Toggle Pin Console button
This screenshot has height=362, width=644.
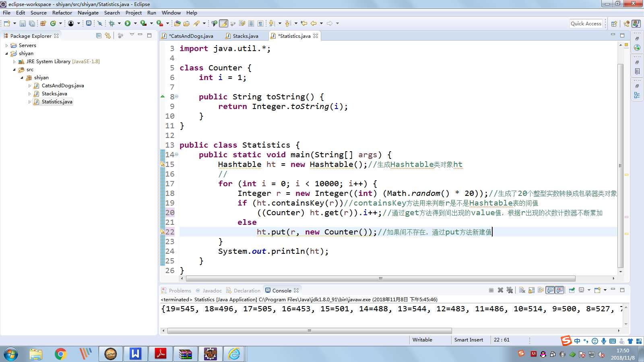pos(572,290)
